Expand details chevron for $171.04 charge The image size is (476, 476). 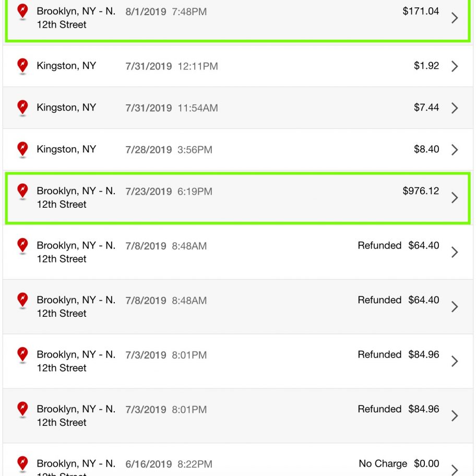pos(455,18)
